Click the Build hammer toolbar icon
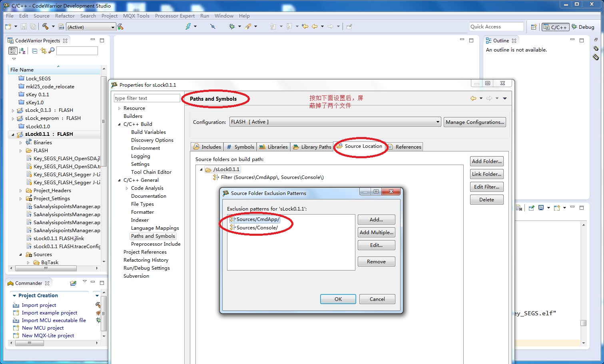The height and width of the screenshot is (364, 604). tap(45, 26)
